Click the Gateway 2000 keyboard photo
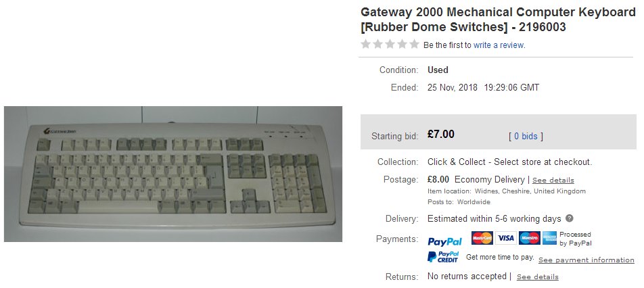This screenshot has width=644, height=288. coord(173,174)
